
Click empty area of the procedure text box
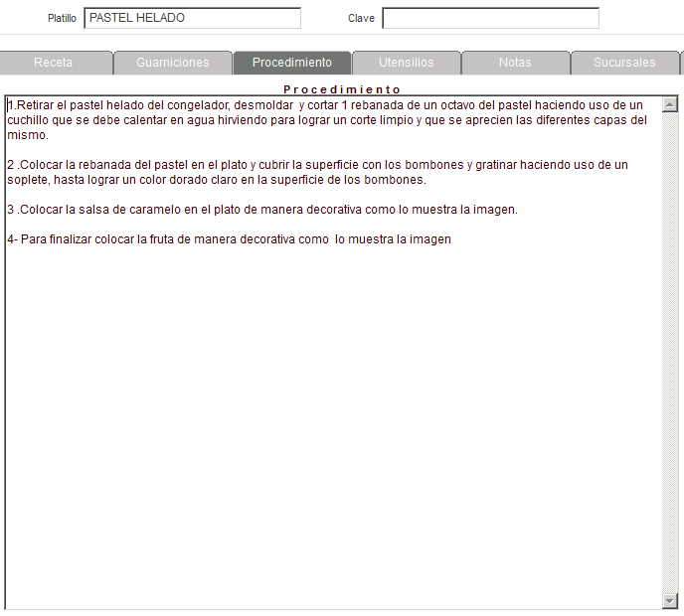click(328, 417)
